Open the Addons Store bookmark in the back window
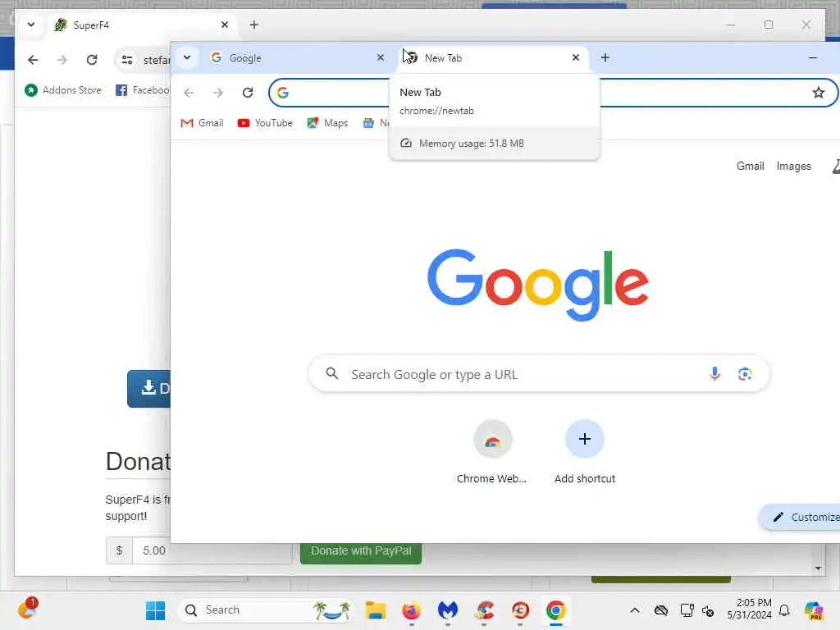 pyautogui.click(x=63, y=90)
